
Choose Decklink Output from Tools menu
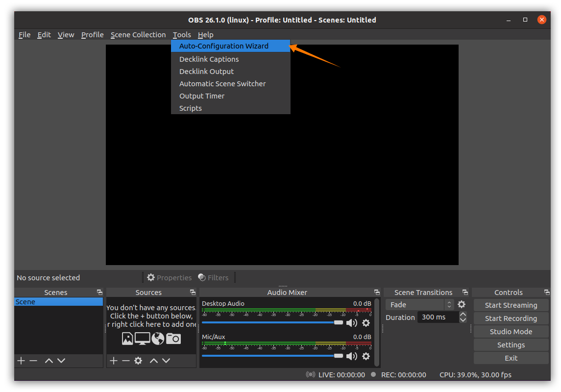click(230, 72)
